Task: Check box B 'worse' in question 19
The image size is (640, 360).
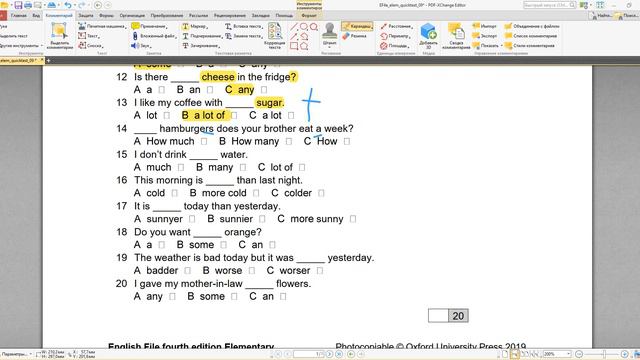Action: pyautogui.click(x=252, y=271)
